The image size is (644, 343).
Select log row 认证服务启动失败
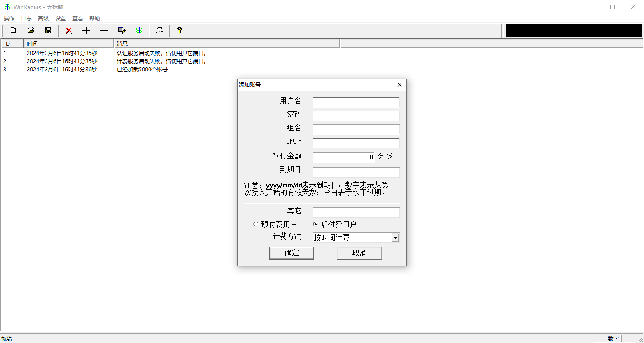click(162, 53)
